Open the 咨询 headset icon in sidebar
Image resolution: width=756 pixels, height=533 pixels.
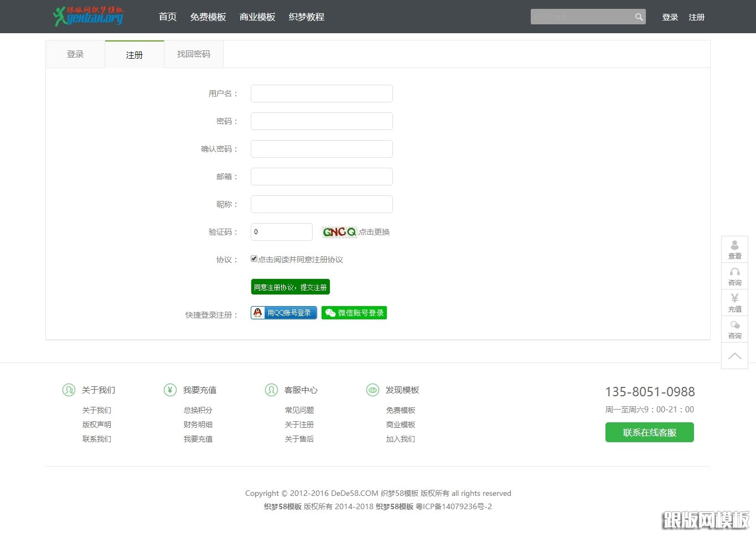click(x=734, y=275)
